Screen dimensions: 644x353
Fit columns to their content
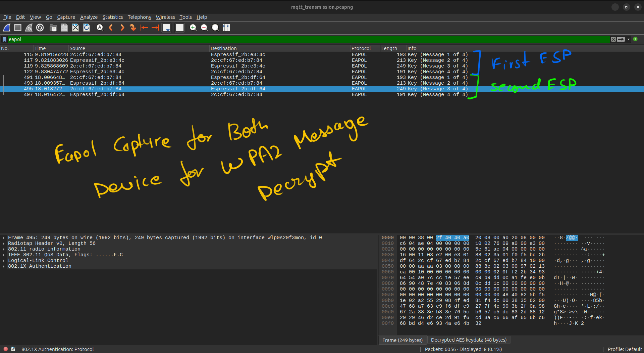click(226, 28)
